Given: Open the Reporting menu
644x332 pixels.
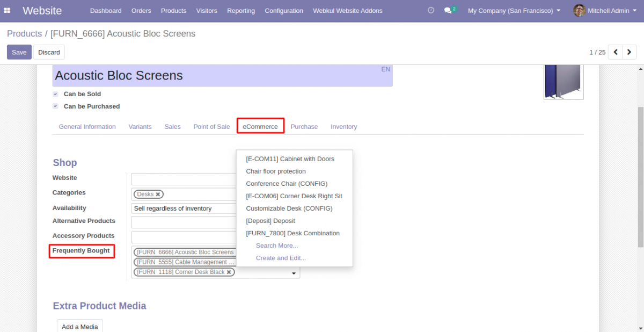Looking at the screenshot, I should pyautogui.click(x=241, y=10).
